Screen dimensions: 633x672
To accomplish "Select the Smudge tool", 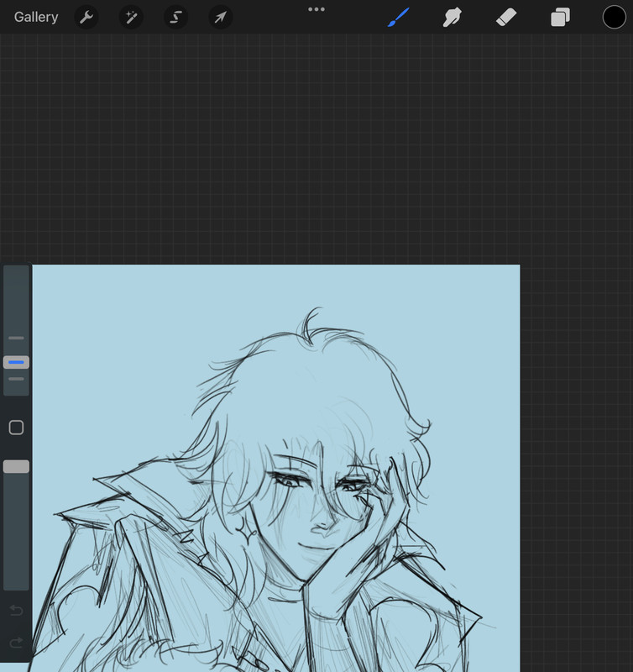I will point(452,18).
